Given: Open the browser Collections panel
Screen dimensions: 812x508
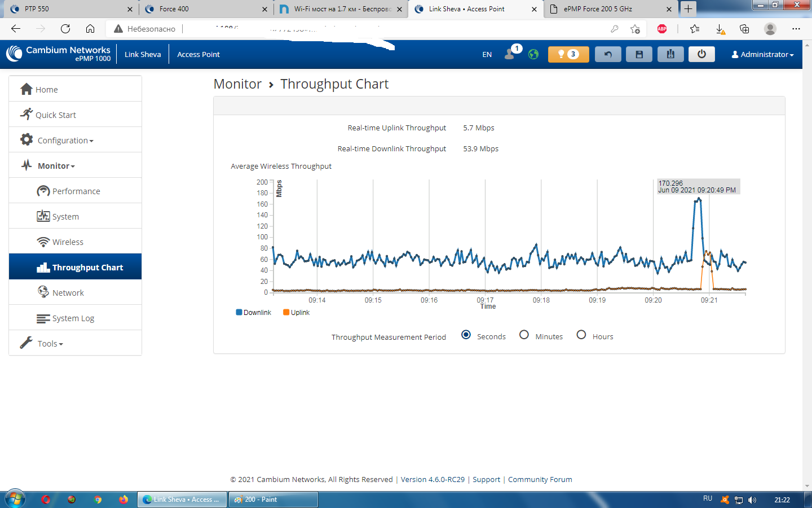Looking at the screenshot, I should click(744, 29).
